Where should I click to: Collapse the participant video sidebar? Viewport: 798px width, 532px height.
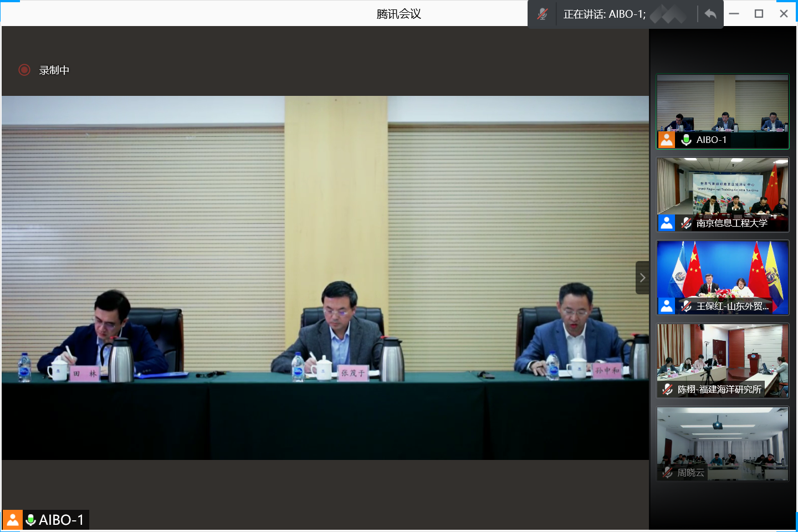click(642, 278)
